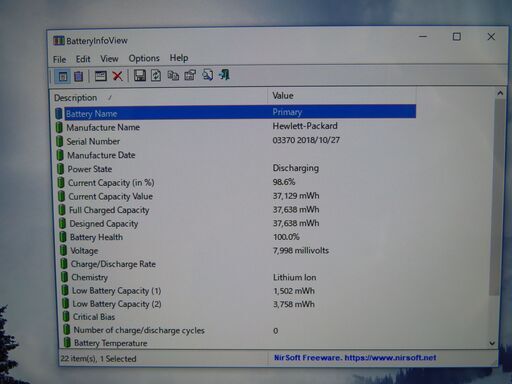
Task: Click the scrollbar down arrow
Action: pos(492,343)
